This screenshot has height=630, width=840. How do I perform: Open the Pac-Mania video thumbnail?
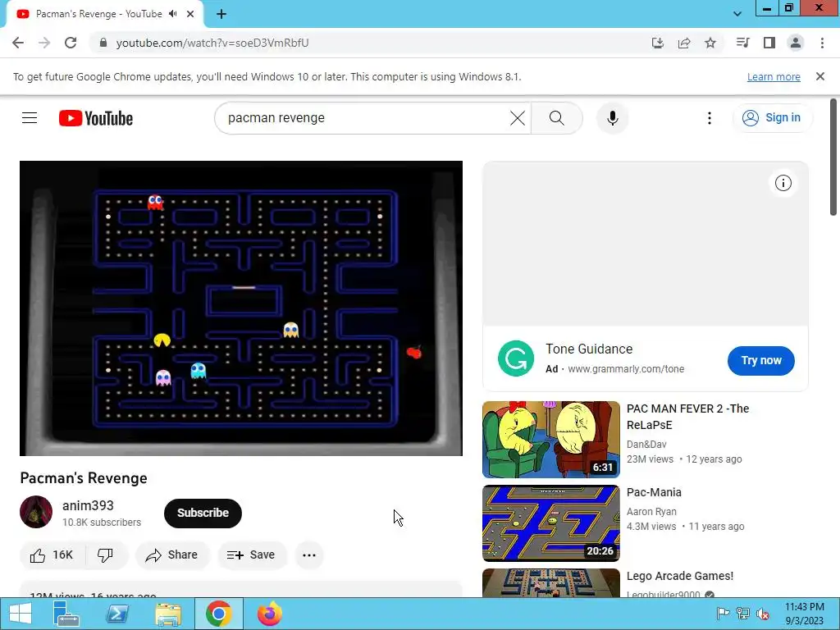coord(550,523)
